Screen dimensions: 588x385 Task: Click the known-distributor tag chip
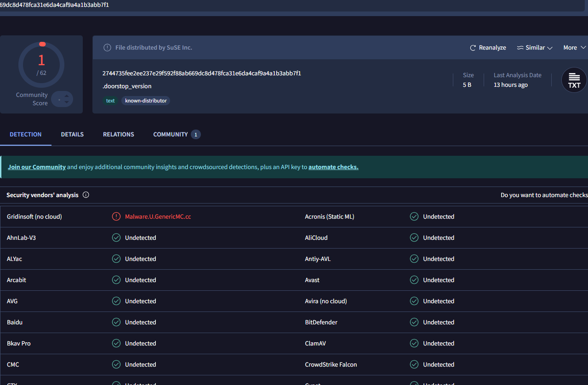pos(146,101)
